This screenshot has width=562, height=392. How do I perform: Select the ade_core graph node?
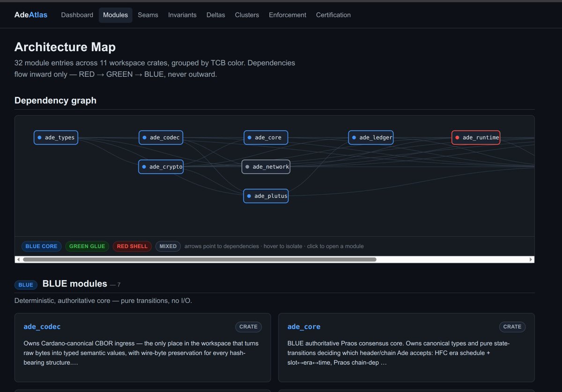[x=266, y=138]
